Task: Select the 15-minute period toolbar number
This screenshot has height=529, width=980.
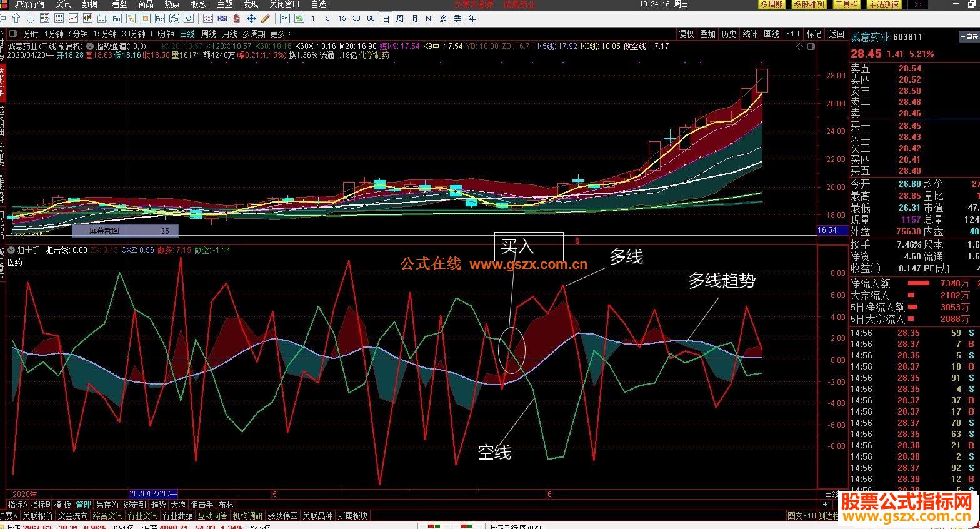Action: tap(342, 19)
